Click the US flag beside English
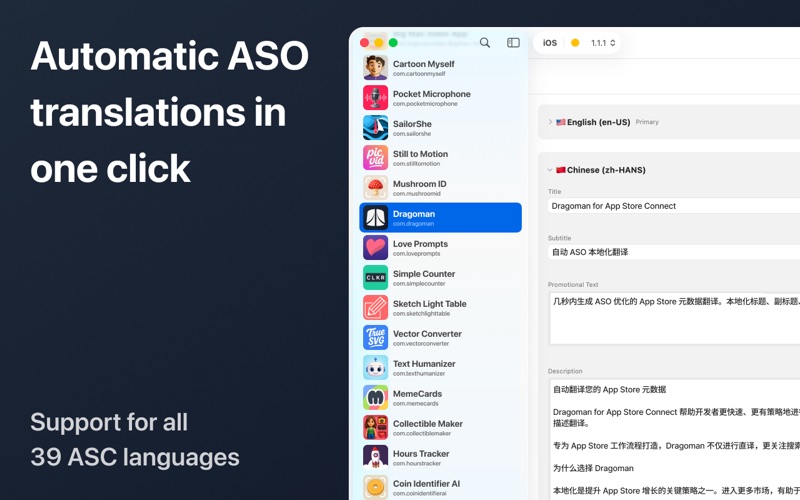The width and height of the screenshot is (800, 500). (561, 122)
